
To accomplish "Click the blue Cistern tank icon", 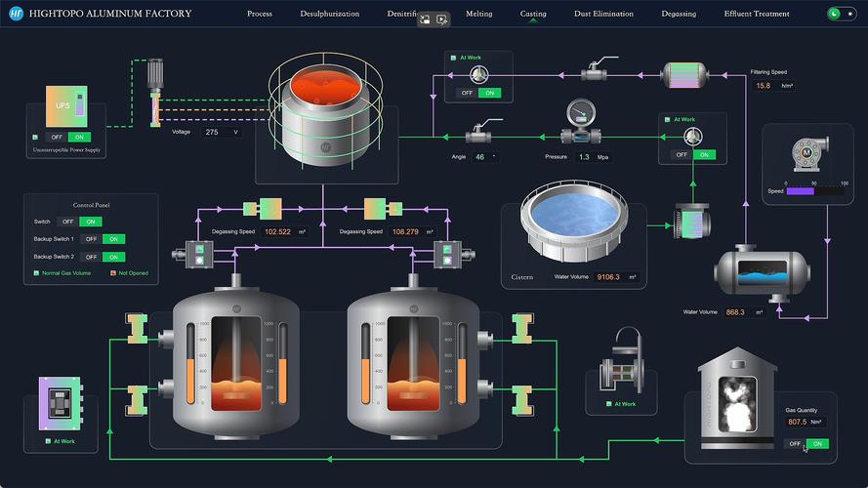I will pos(574,221).
